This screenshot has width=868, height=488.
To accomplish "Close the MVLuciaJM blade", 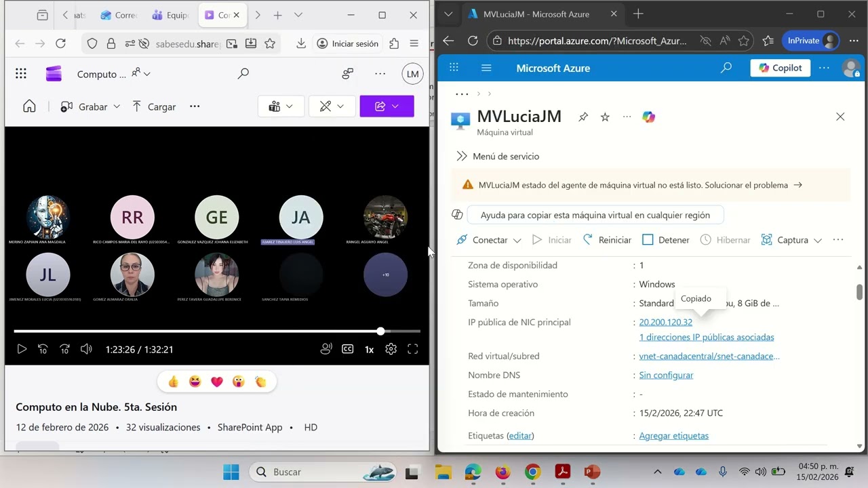I will click(840, 117).
